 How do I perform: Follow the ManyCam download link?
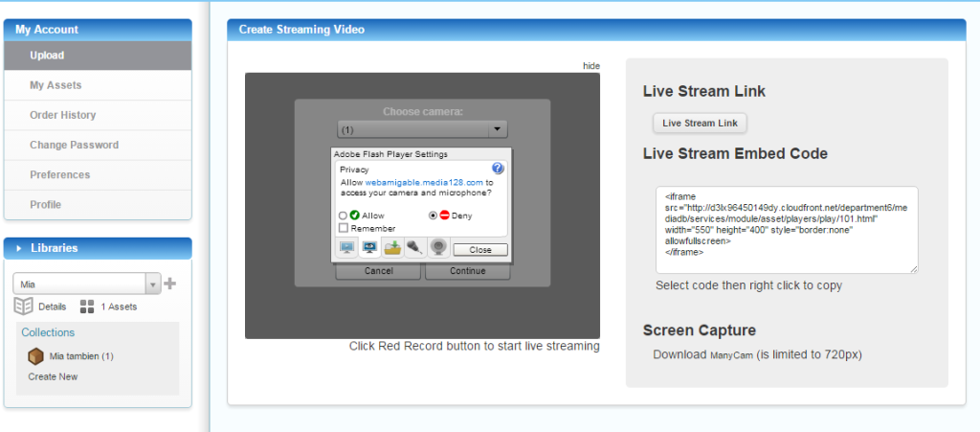click(x=730, y=355)
